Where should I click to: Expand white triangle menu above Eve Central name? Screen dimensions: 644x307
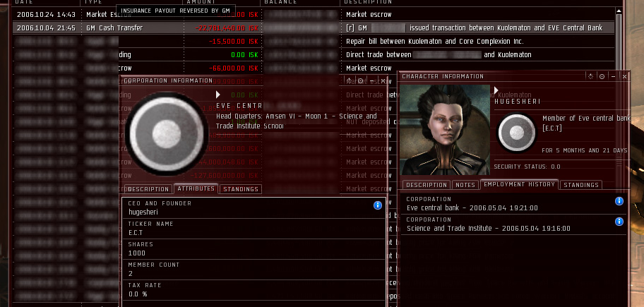pyautogui.click(x=218, y=95)
